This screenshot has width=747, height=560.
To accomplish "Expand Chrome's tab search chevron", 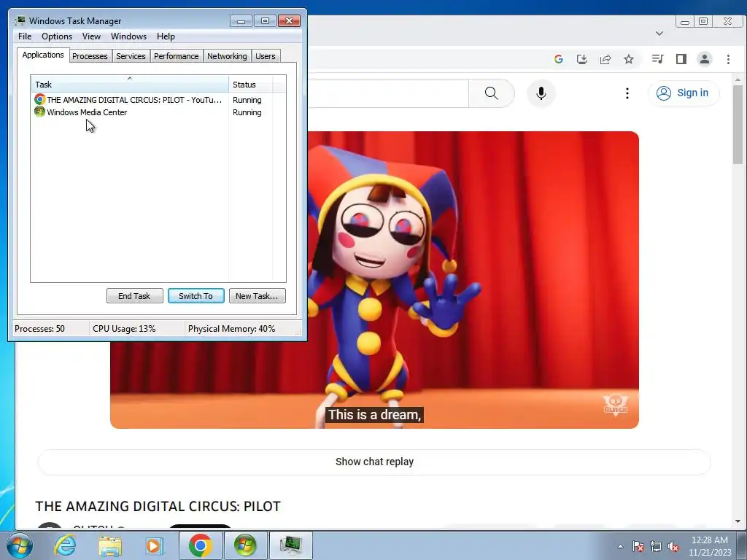I will tap(659, 34).
